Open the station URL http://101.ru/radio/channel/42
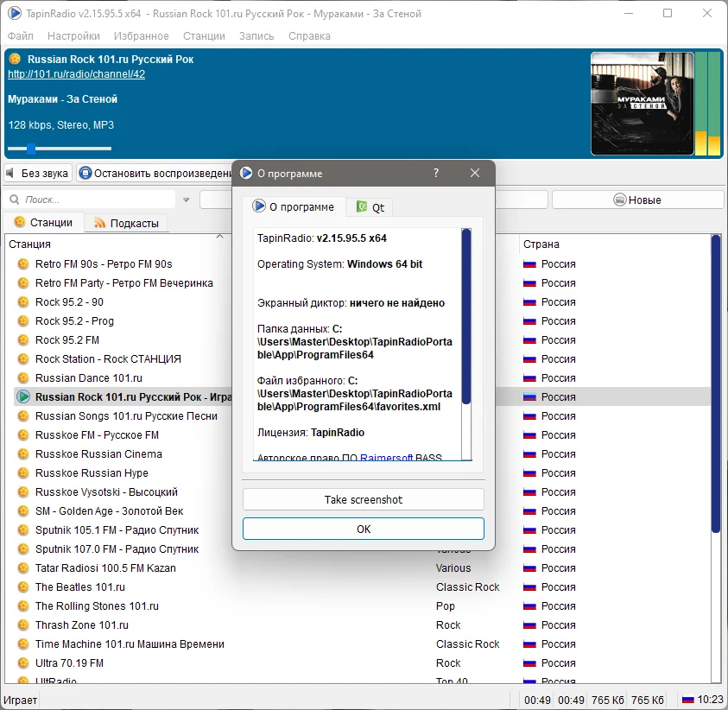Viewport: 728px width, 710px height. point(77,73)
